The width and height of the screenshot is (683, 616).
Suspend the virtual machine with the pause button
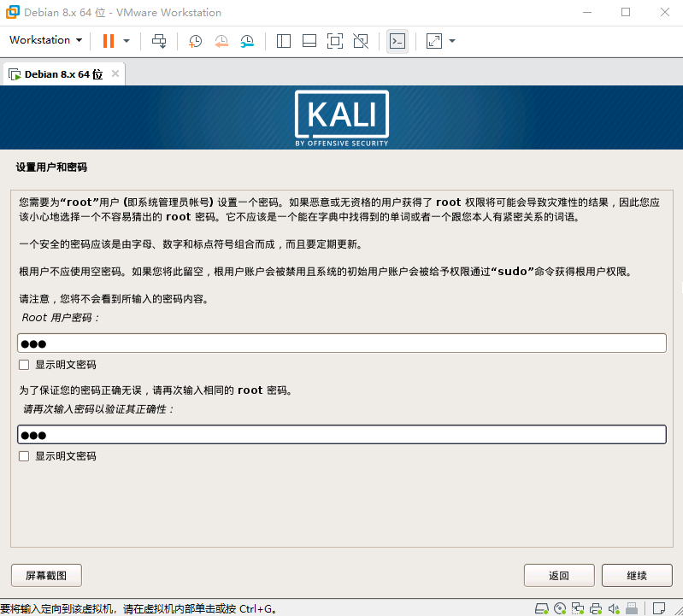(x=109, y=41)
